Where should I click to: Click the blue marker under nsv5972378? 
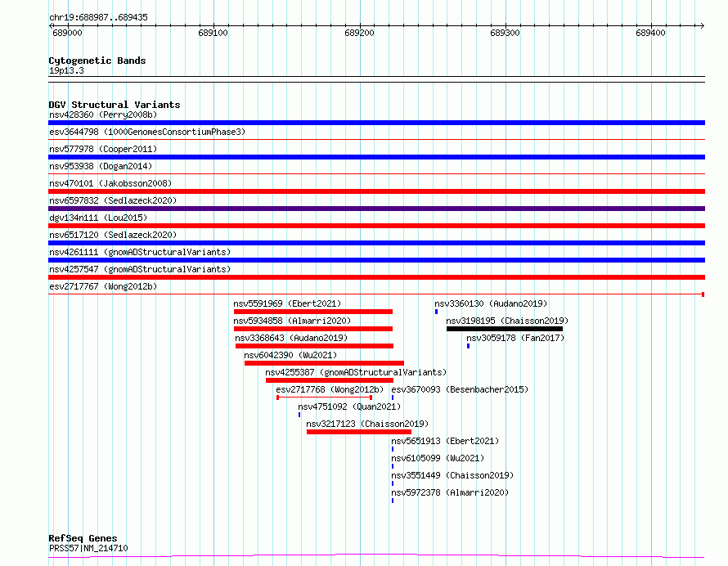(393, 501)
